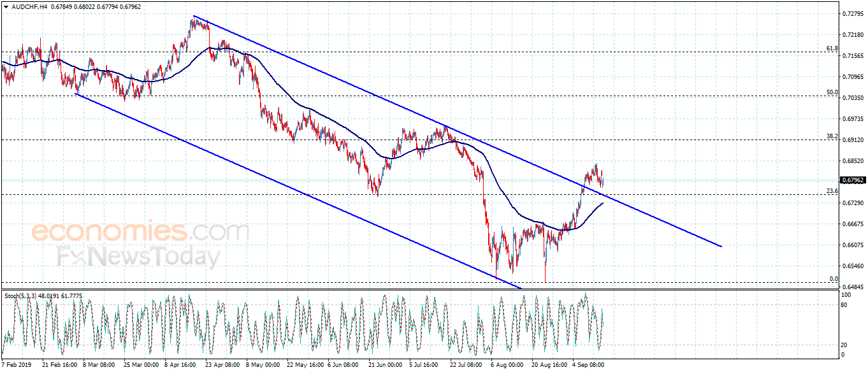Click the 23 Apr 08:00 date label
Image resolution: width=868 pixels, height=372 pixels.
pos(224,366)
